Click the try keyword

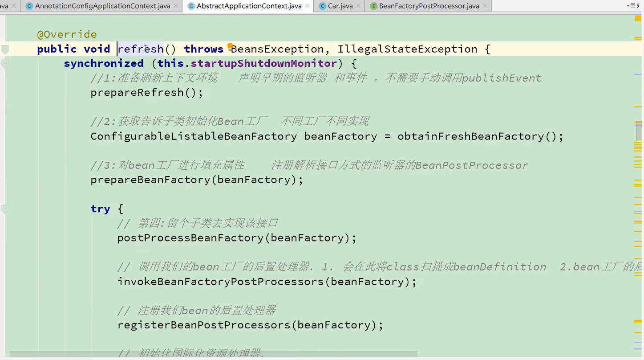tap(100, 209)
